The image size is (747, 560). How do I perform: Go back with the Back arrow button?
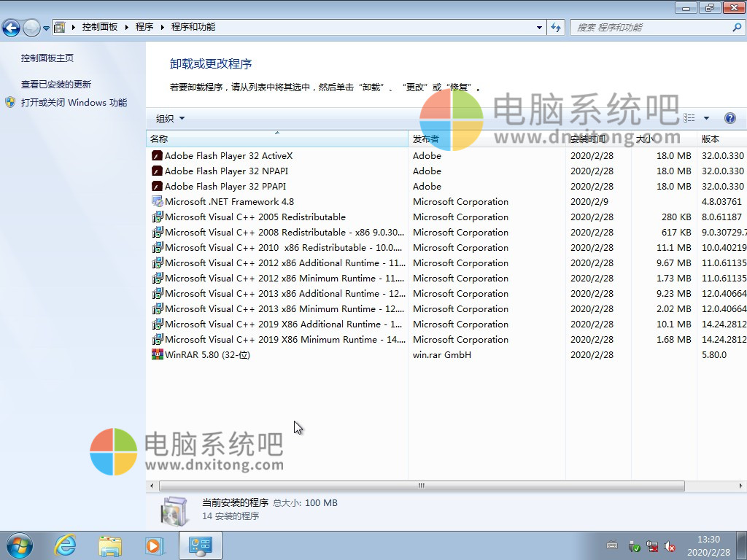[x=12, y=28]
